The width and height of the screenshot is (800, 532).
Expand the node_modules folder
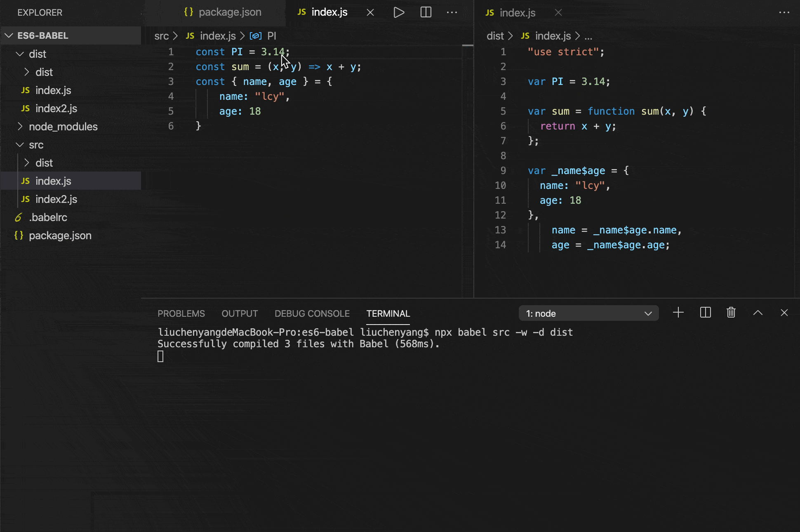pos(63,127)
